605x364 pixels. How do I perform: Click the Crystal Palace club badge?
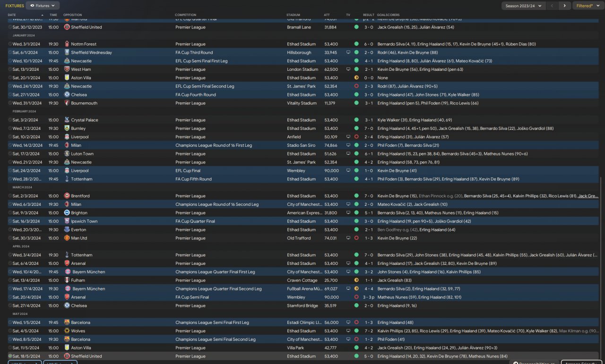tap(67, 120)
